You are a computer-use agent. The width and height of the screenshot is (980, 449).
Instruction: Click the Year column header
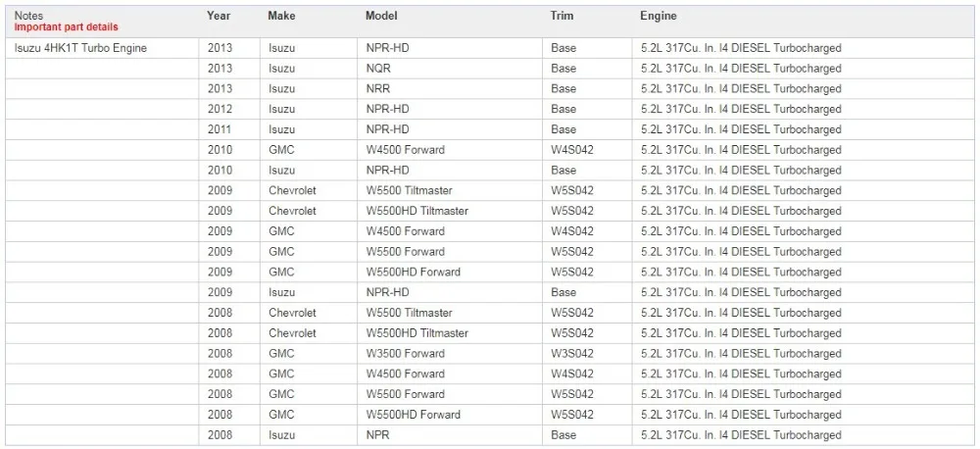[219, 16]
